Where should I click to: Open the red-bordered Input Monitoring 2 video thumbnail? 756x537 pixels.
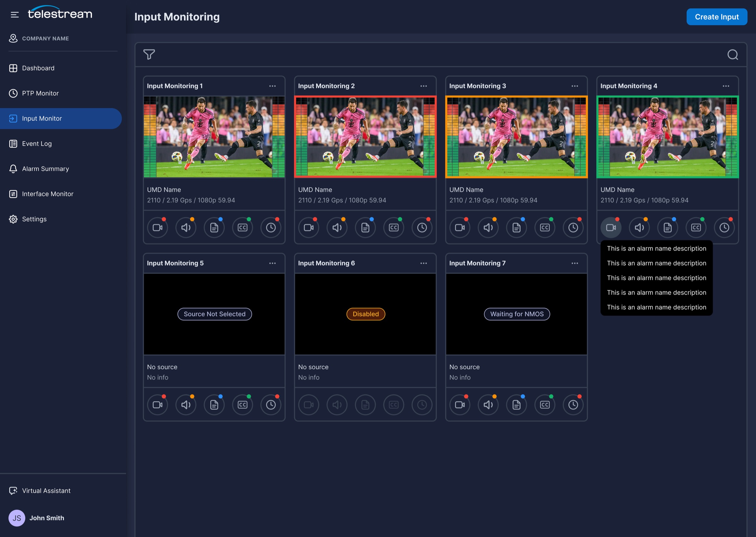365,137
